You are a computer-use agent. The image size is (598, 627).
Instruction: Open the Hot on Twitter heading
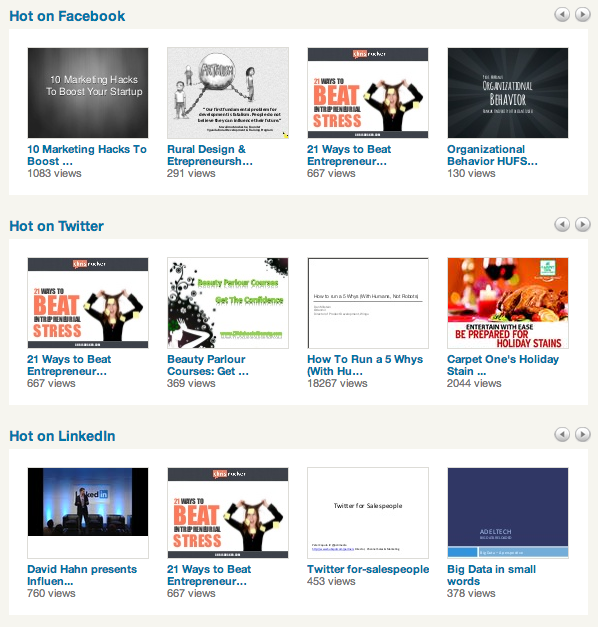click(56, 226)
